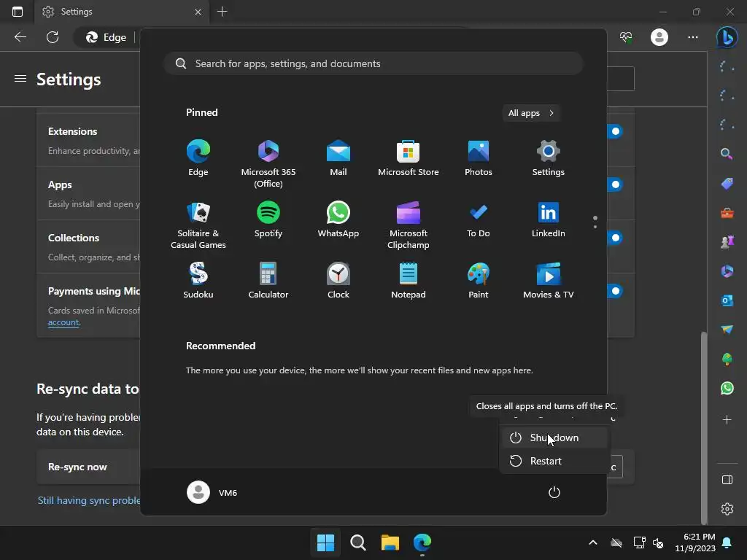Refresh the Edge page
The height and width of the screenshot is (560, 747).
pos(53,37)
